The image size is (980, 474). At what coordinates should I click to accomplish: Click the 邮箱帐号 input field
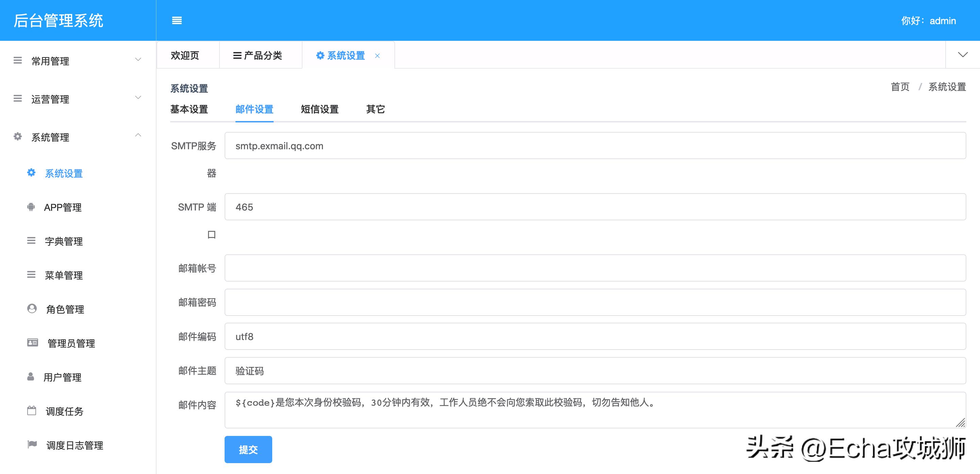coord(457,268)
